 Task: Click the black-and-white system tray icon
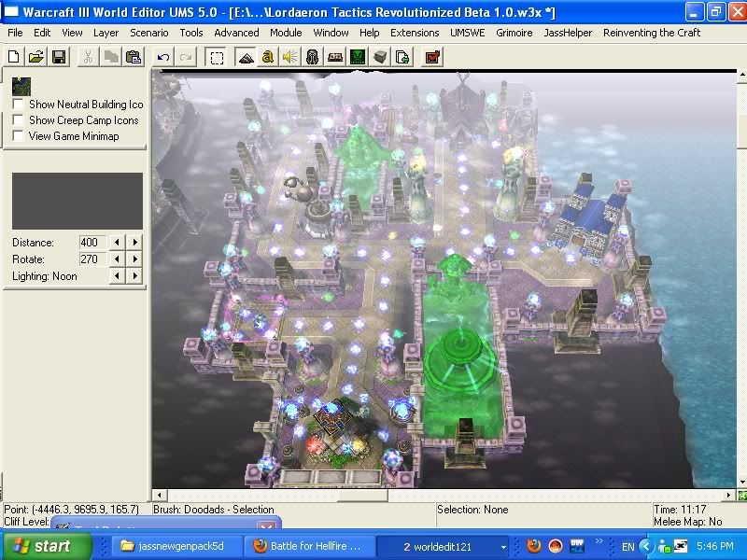click(682, 546)
